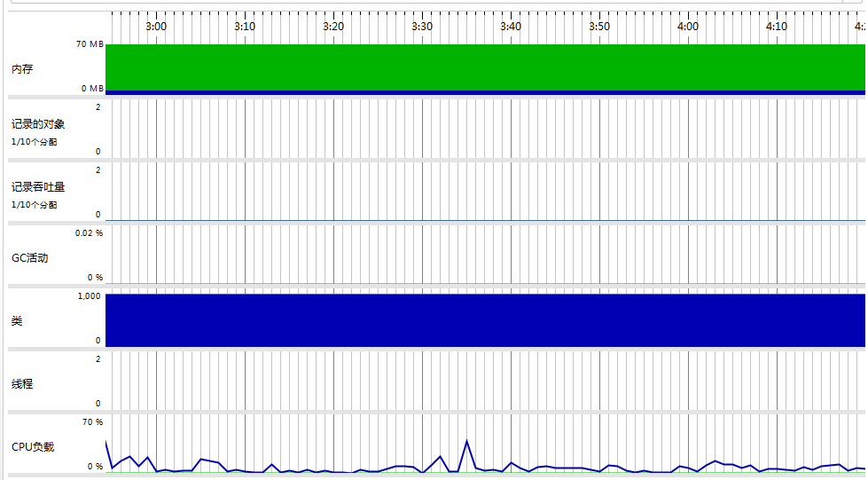Screen dimensions: 868x480
Task: Select the 线程 telemetry row label
Action: [22, 383]
